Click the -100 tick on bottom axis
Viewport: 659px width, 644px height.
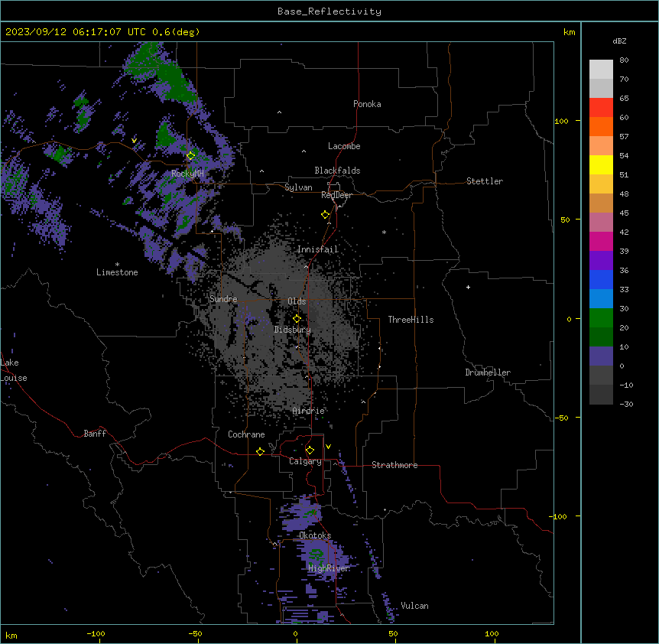96,633
